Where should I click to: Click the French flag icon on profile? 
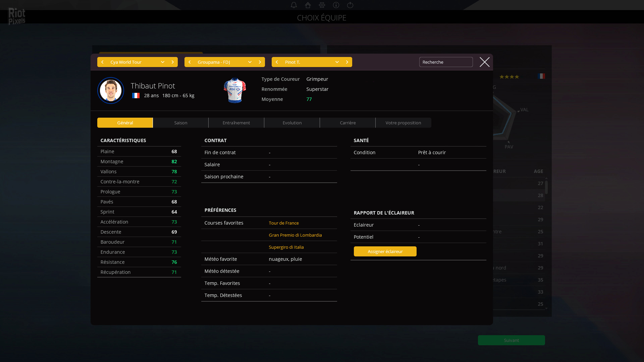136,96
